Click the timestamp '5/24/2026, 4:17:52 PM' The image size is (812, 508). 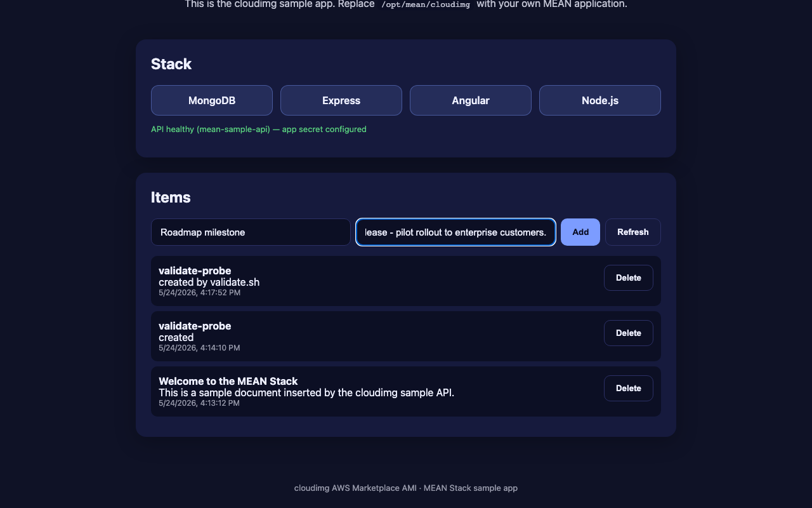pyautogui.click(x=199, y=293)
